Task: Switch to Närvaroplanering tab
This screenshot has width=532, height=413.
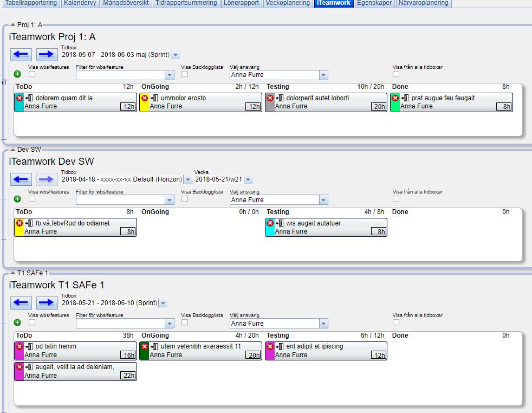Action: click(x=423, y=3)
